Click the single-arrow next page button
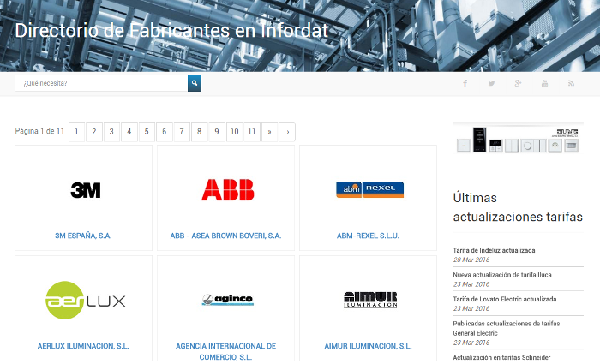This screenshot has height=364, width=600. [287, 132]
